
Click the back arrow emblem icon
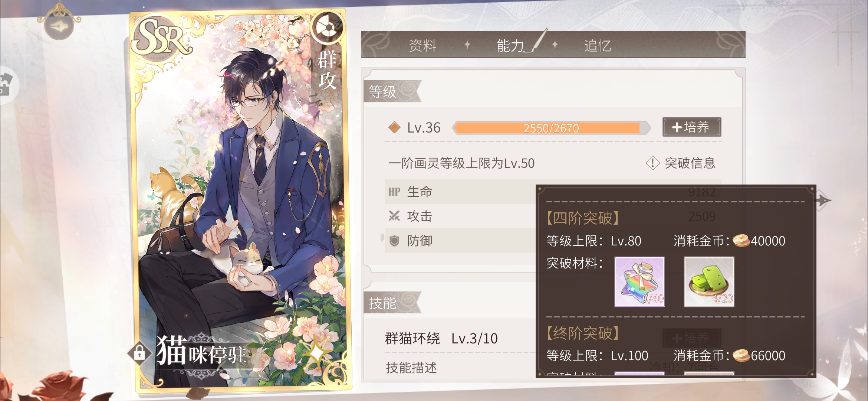pos(59,26)
